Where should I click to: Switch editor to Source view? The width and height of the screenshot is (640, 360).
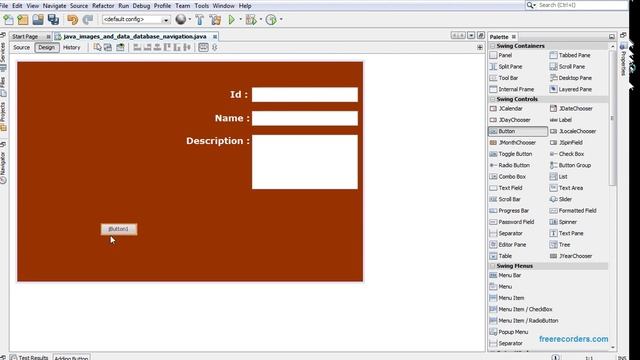pos(21,47)
